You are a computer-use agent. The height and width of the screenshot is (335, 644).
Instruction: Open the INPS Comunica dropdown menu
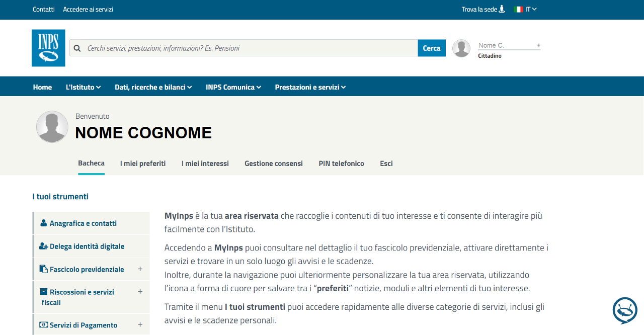tap(233, 87)
